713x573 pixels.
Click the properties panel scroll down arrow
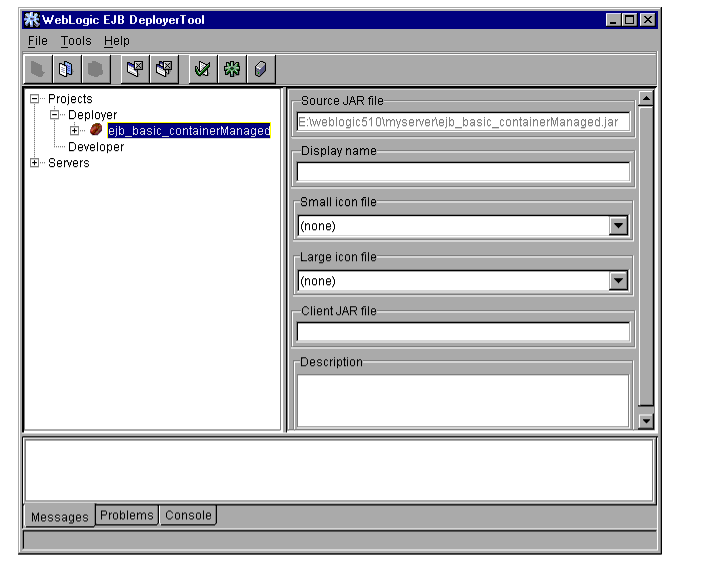(x=646, y=421)
